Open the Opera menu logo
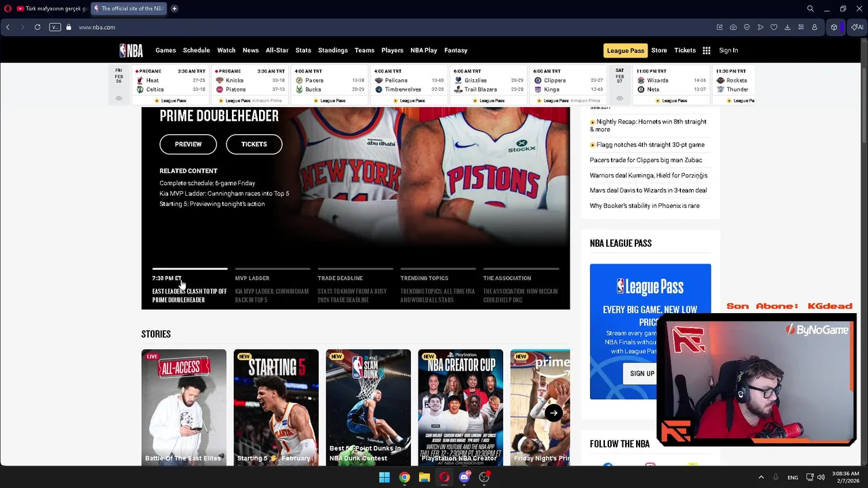 point(7,9)
